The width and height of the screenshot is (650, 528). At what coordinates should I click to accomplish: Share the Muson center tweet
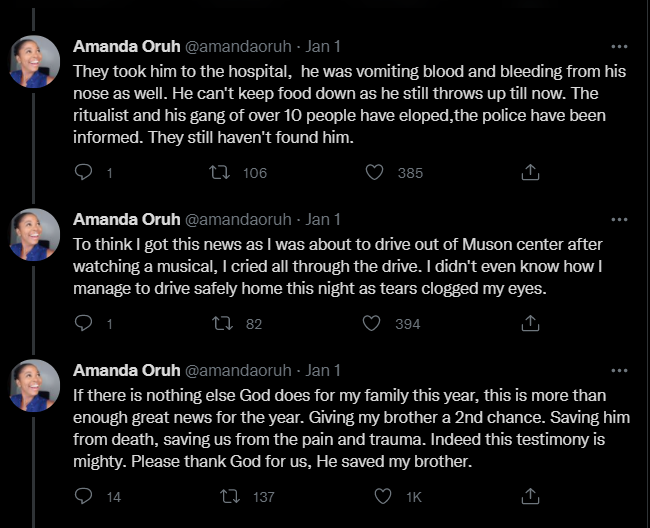532,323
